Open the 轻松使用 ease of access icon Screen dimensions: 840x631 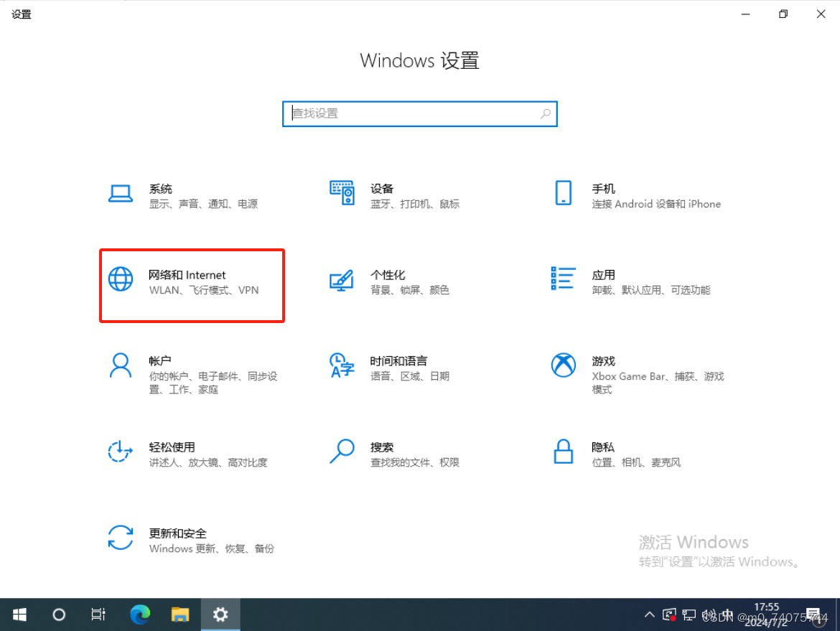click(121, 452)
